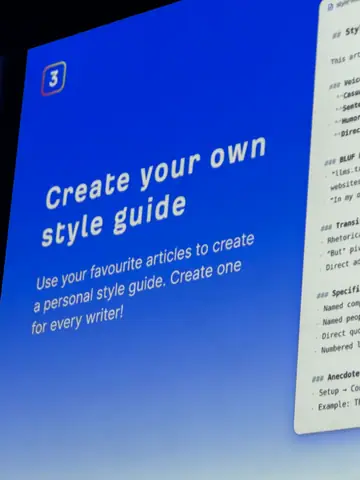The image size is (360, 480).
Task: Click the 'This art' line in the document
Action: click(x=345, y=59)
